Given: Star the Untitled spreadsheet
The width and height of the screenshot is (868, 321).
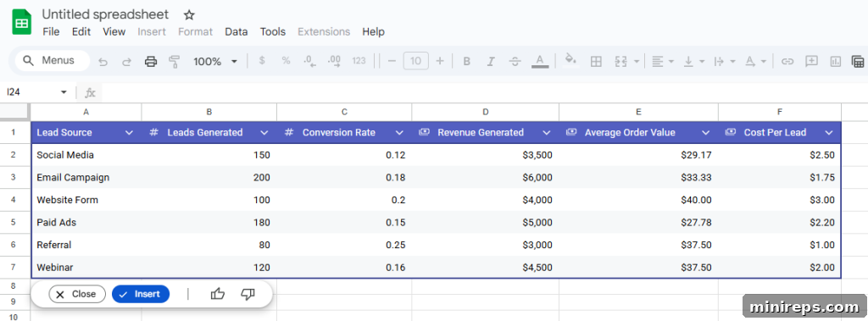Looking at the screenshot, I should 189,15.
